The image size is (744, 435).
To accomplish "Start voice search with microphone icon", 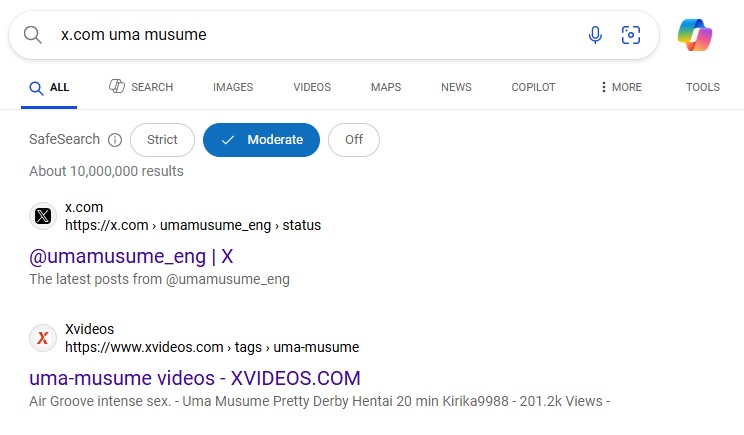I will [595, 35].
